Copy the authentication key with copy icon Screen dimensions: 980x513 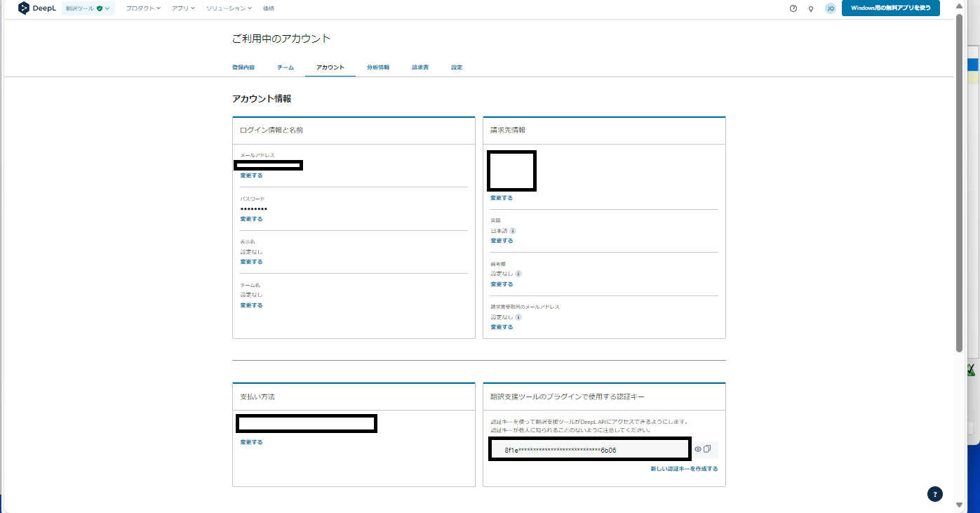click(707, 449)
